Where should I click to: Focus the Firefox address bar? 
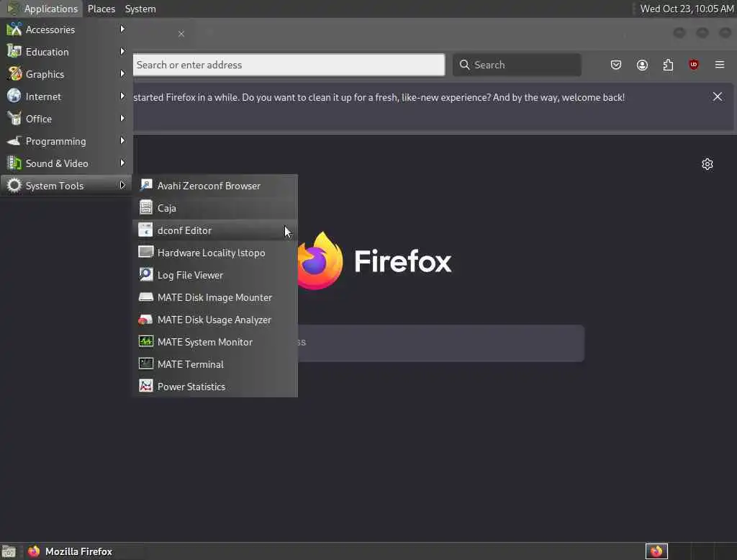click(289, 65)
